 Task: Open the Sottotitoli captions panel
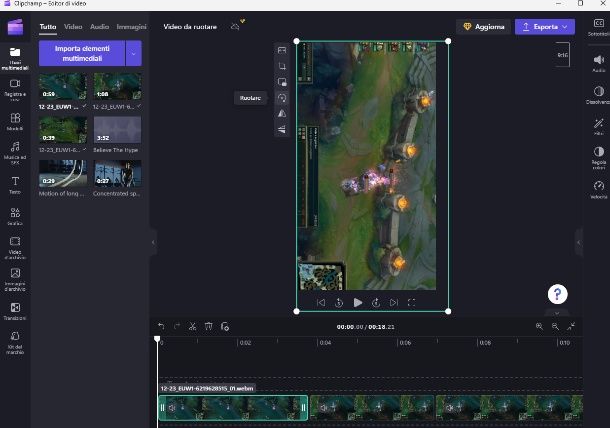[599, 27]
